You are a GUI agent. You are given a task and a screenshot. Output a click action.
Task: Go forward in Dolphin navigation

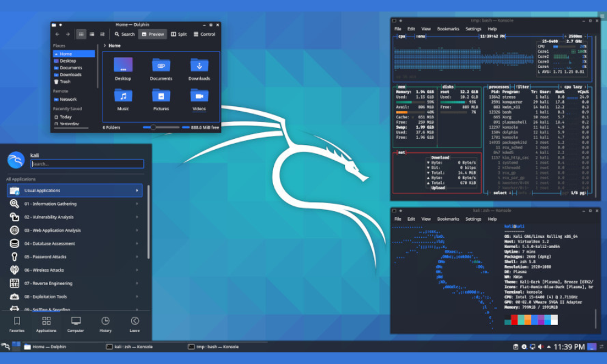click(x=68, y=35)
